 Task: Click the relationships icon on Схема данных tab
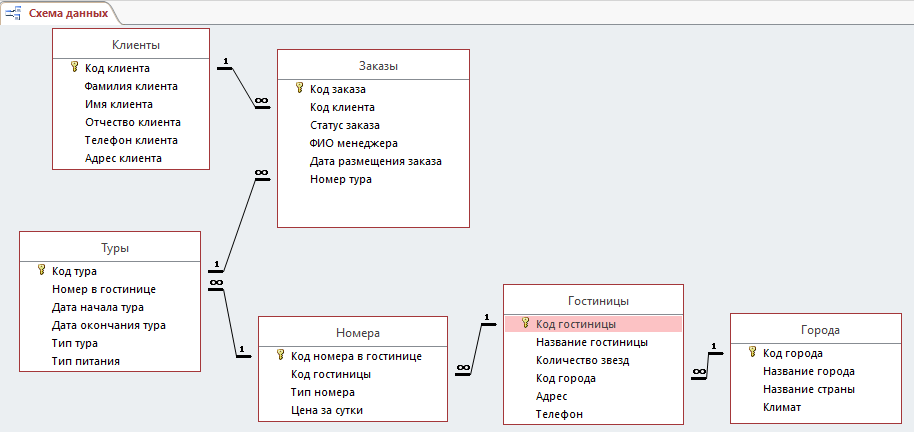click(15, 13)
